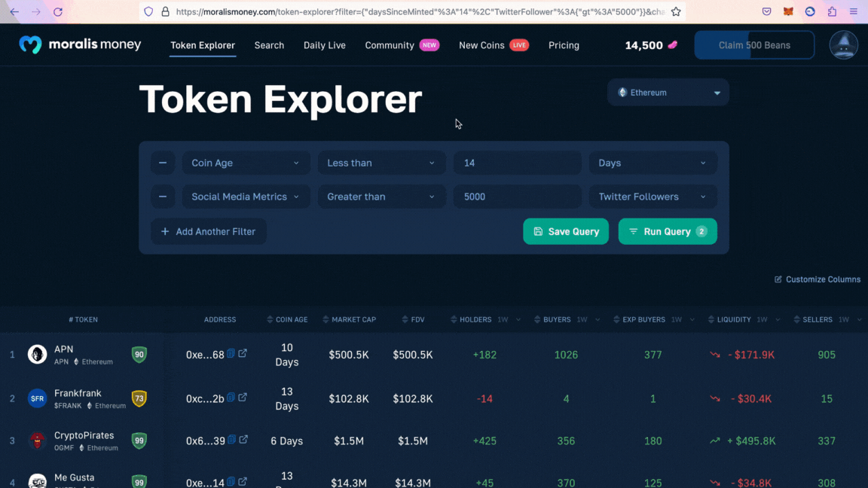Open the MetaMask fox extension icon

tap(788, 11)
